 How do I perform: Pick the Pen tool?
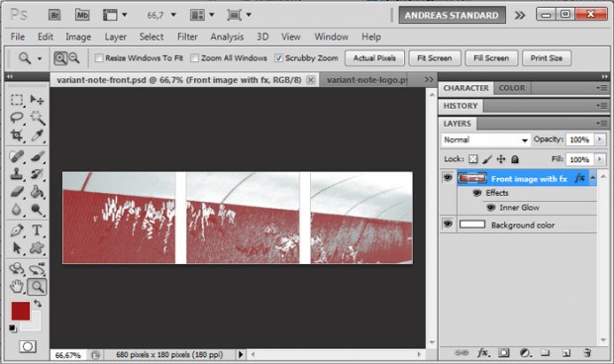coord(17,229)
